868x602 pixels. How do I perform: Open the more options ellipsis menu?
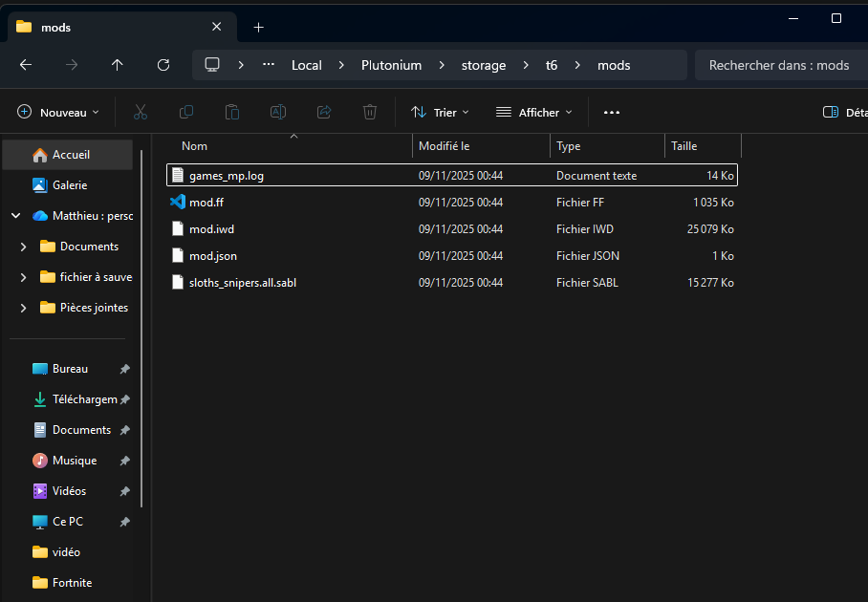coord(612,113)
